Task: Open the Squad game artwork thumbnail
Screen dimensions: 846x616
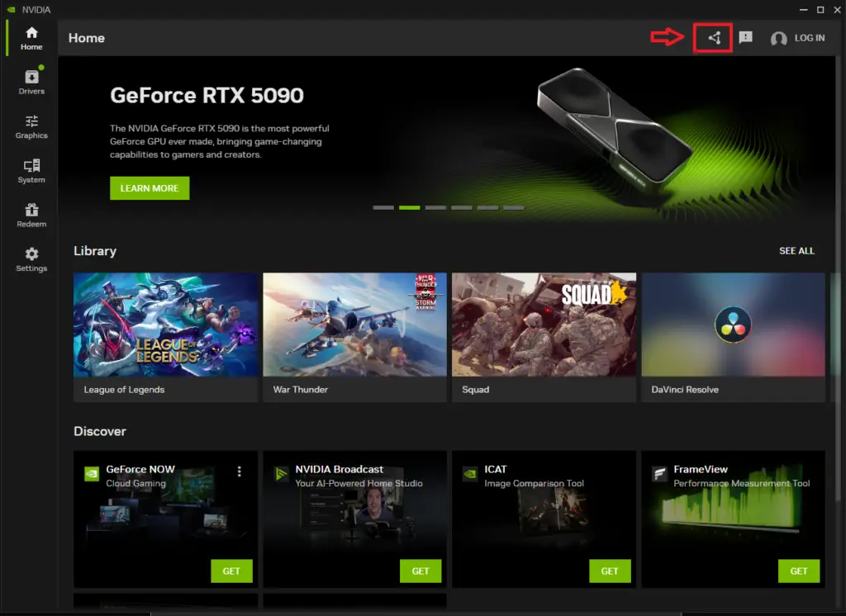Action: click(544, 325)
